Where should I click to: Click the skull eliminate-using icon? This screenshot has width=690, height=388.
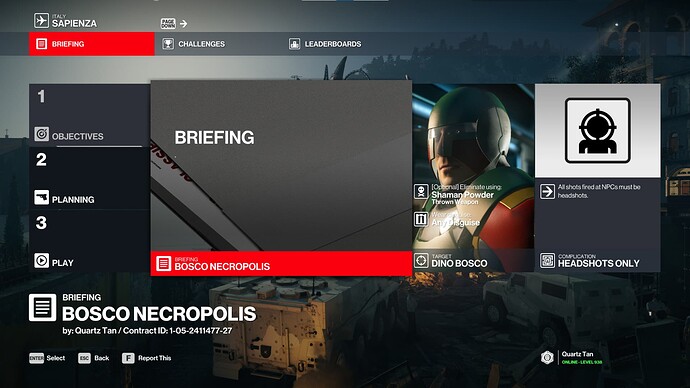421,191
